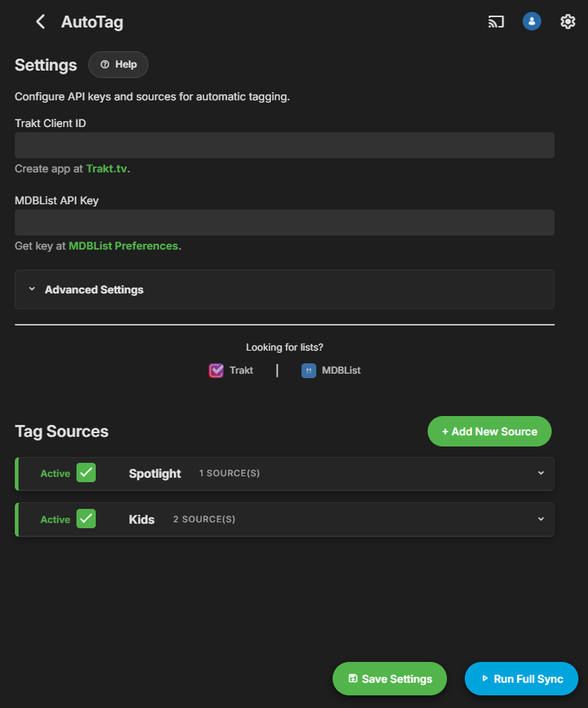
Task: Expand the Kids tag source chevron
Action: click(x=541, y=519)
